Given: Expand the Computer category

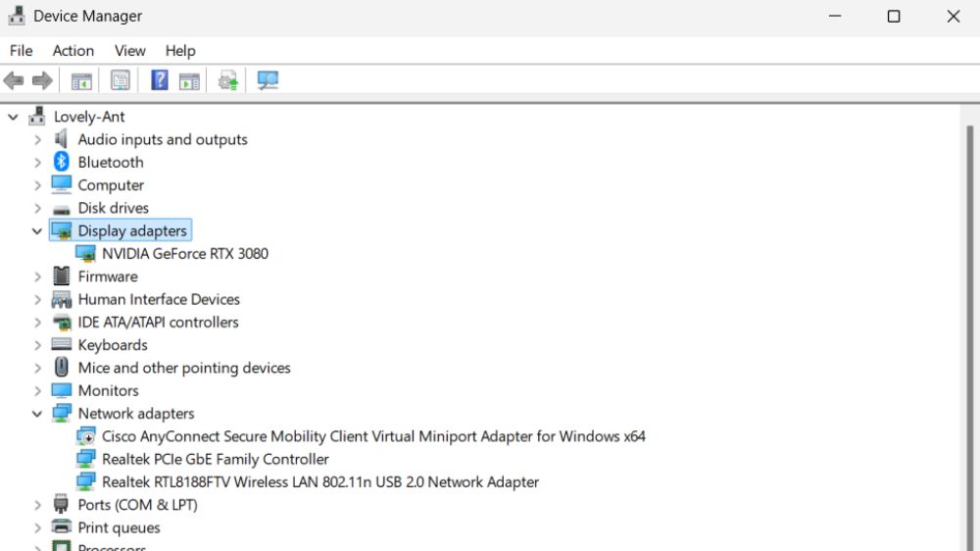Looking at the screenshot, I should pos(37,185).
